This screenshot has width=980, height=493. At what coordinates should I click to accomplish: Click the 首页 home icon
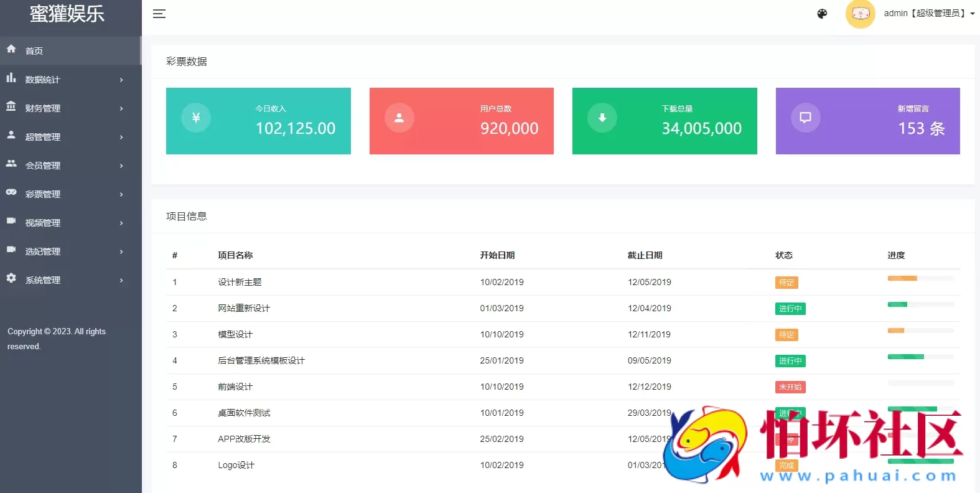coord(11,49)
